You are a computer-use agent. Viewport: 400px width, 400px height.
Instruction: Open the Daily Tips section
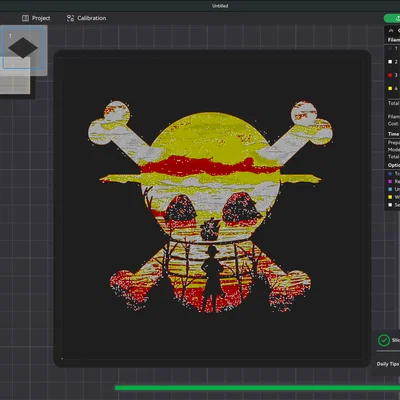tap(388, 364)
